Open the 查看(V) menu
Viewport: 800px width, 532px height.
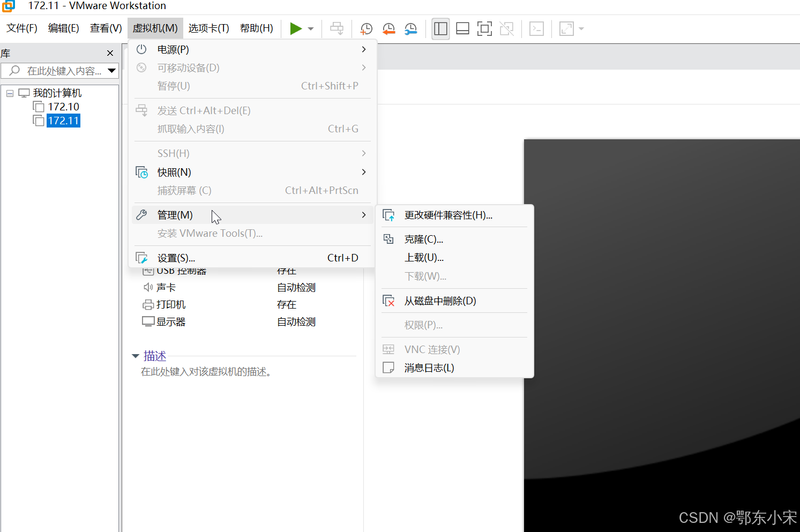tap(106, 28)
